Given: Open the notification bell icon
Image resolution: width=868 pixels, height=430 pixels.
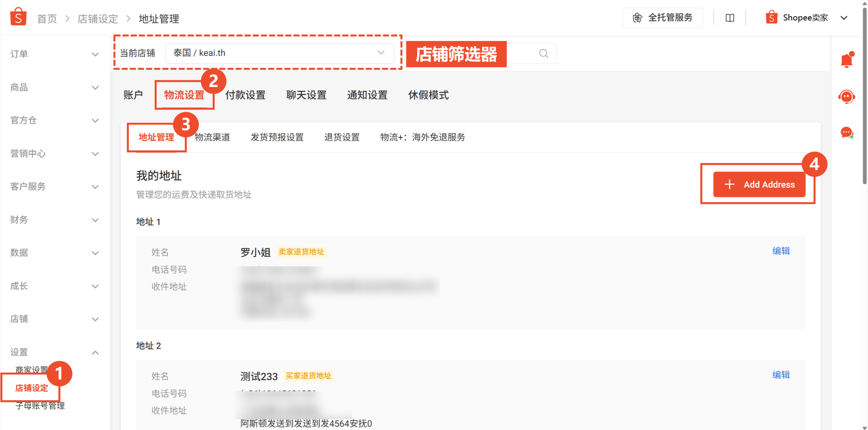Looking at the screenshot, I should 847,60.
